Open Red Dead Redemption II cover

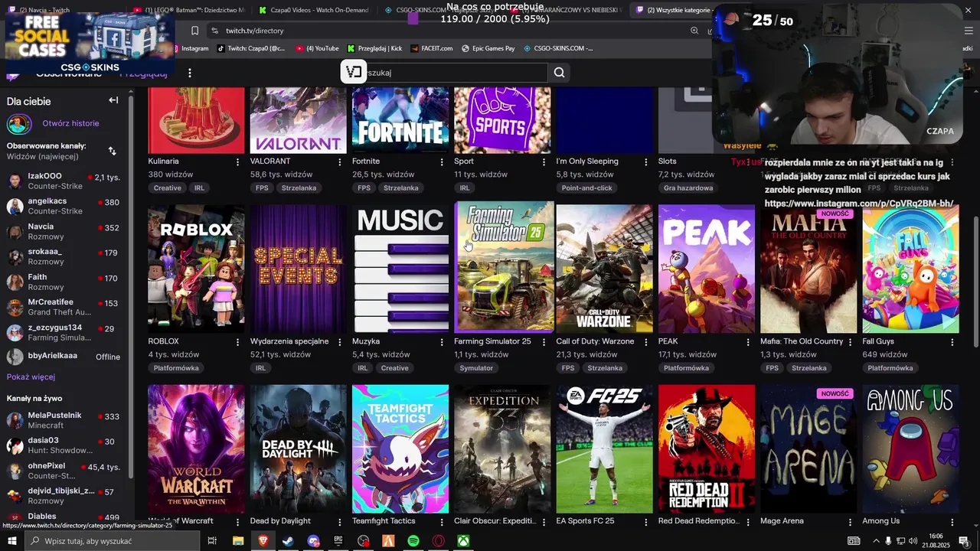pyautogui.click(x=707, y=448)
